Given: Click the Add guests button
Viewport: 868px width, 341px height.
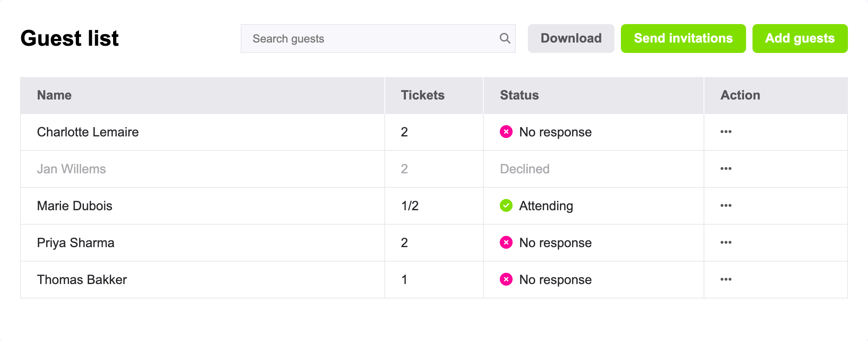Looking at the screenshot, I should (x=800, y=39).
